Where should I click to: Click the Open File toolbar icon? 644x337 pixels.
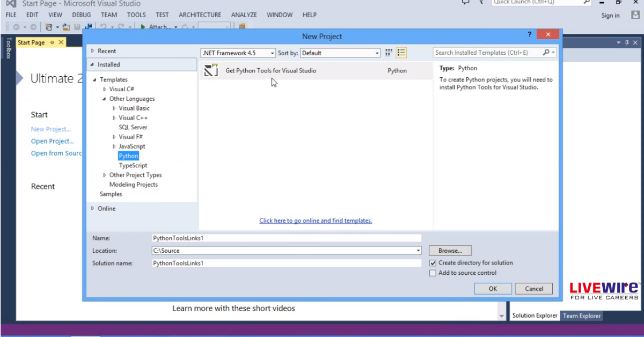[x=66, y=27]
